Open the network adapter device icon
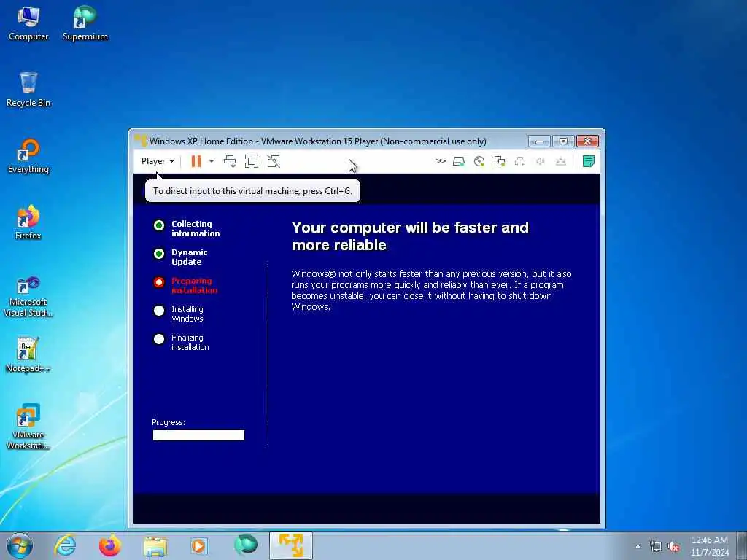The width and height of the screenshot is (747, 560). point(500,161)
